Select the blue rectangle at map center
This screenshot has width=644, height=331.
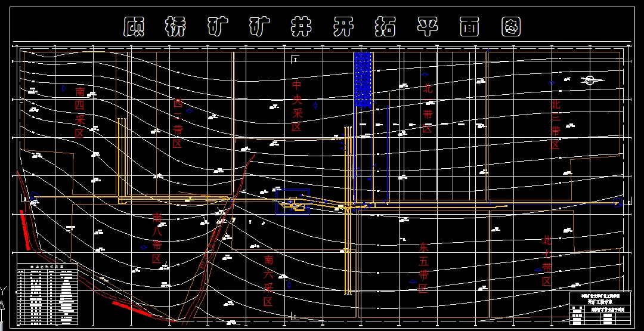point(292,201)
